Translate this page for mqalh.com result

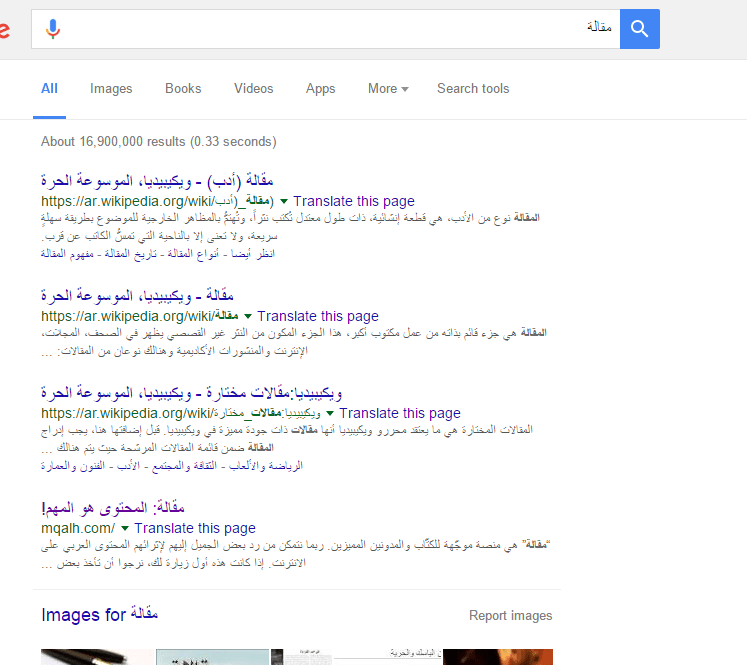pos(195,528)
